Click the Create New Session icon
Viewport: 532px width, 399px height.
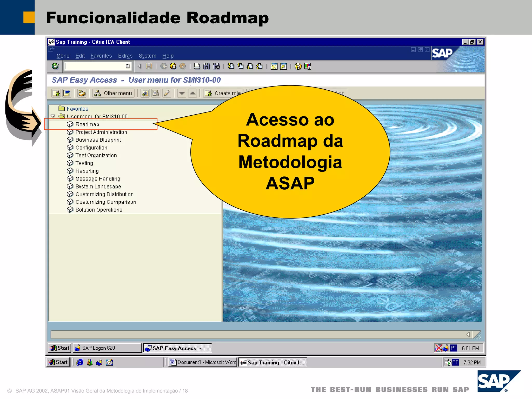coord(274,66)
